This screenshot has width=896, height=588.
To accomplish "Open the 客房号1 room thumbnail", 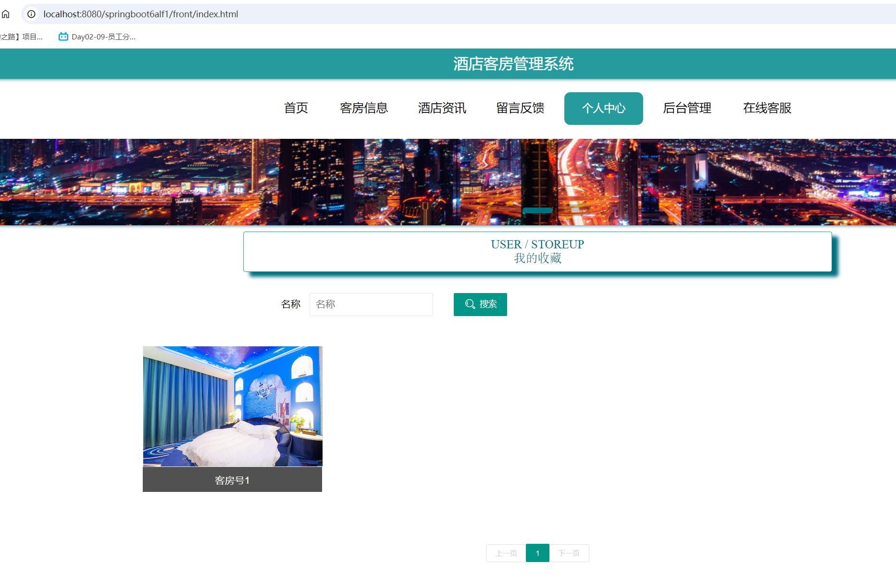I will (233, 406).
